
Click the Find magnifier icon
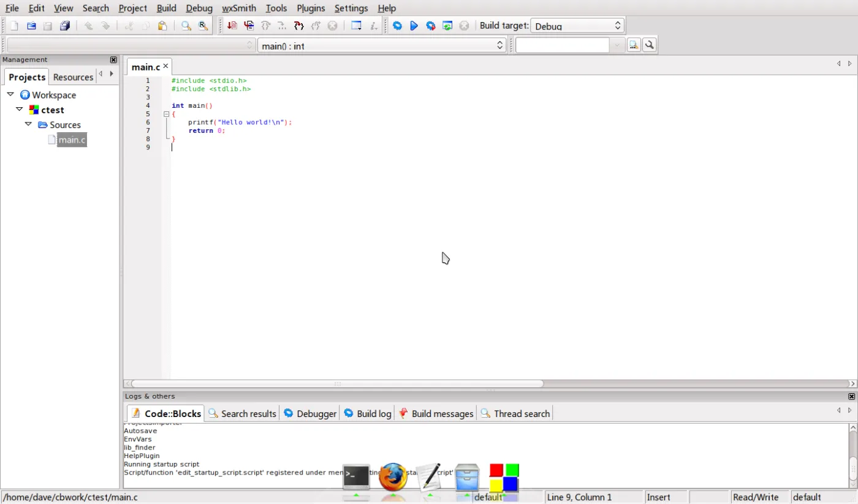point(186,26)
